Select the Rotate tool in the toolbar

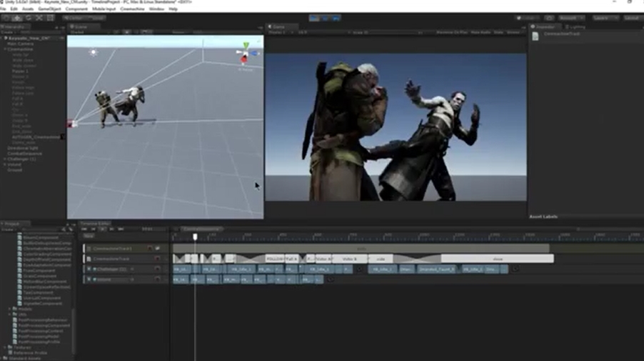[x=29, y=18]
